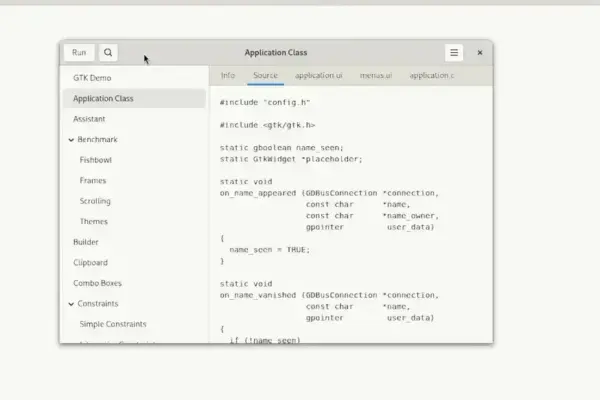The width and height of the screenshot is (600, 400).
Task: Select the Builder demo
Action: tap(134, 242)
